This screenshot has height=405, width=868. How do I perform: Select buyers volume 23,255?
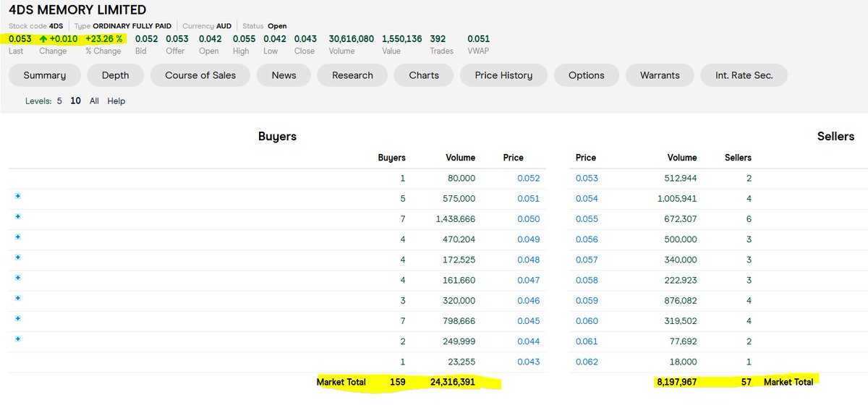click(x=461, y=362)
